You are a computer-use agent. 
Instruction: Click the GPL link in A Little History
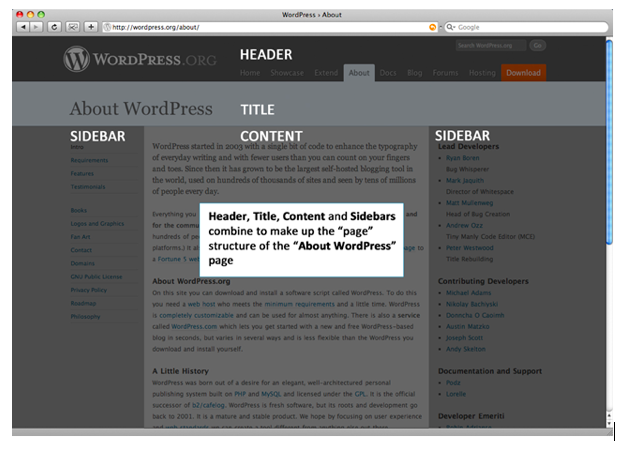coord(360,394)
